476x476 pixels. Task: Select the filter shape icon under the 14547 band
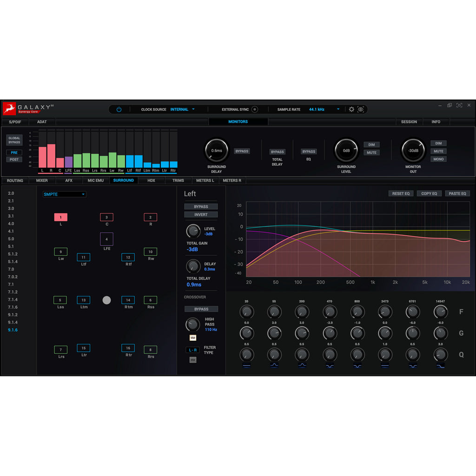click(440, 366)
